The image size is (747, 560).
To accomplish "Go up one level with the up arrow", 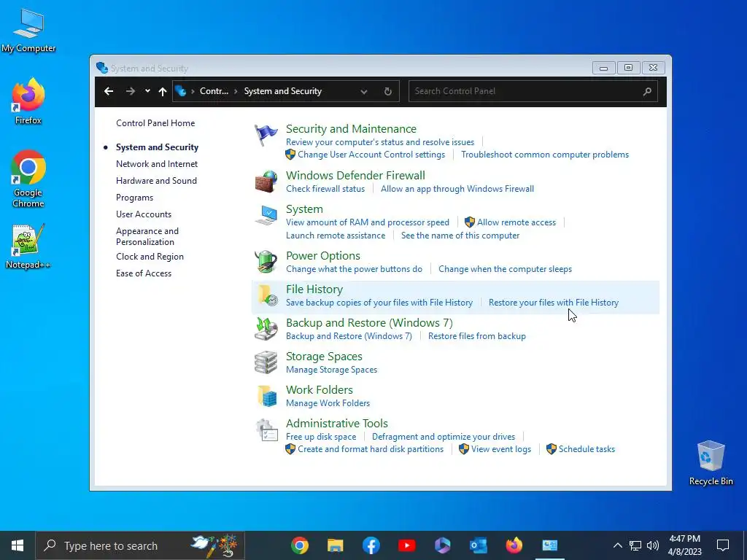I will pyautogui.click(x=163, y=91).
